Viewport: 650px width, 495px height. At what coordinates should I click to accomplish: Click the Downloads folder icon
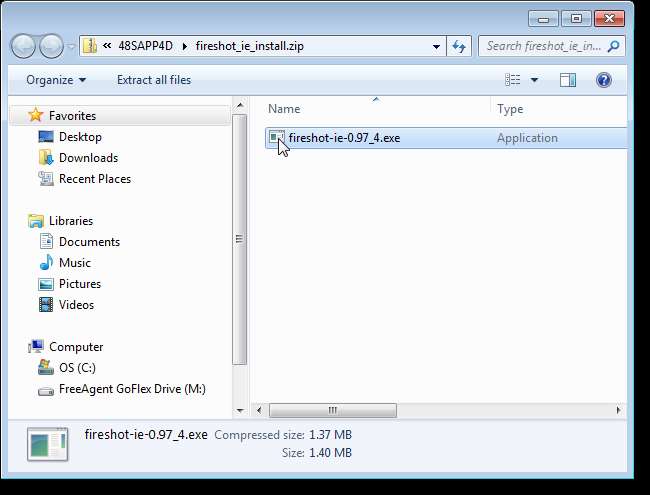coord(46,158)
